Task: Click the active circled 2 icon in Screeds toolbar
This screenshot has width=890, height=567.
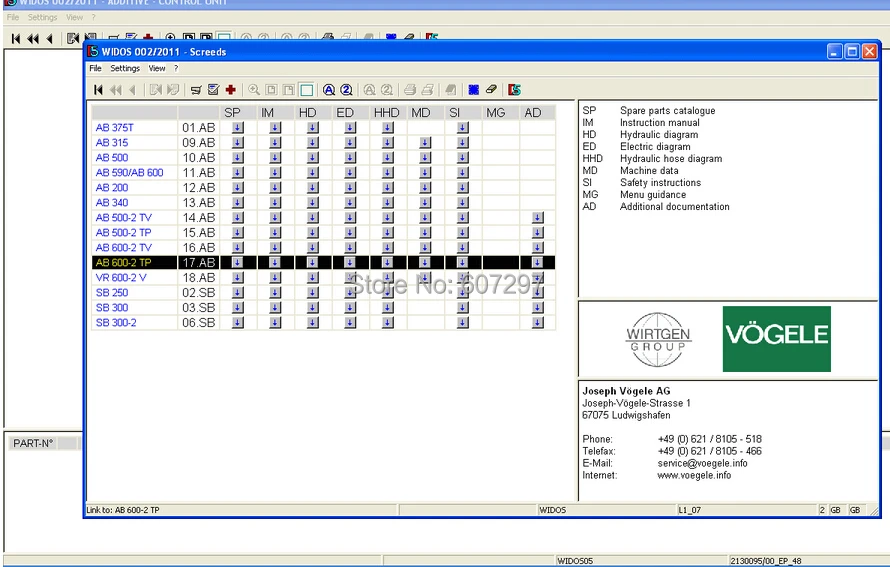Action: [x=346, y=90]
